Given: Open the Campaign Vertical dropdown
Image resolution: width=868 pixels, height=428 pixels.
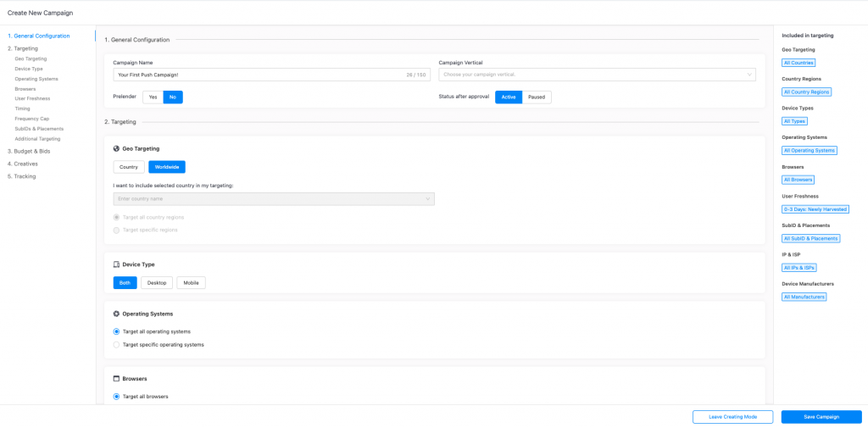Looking at the screenshot, I should click(597, 75).
